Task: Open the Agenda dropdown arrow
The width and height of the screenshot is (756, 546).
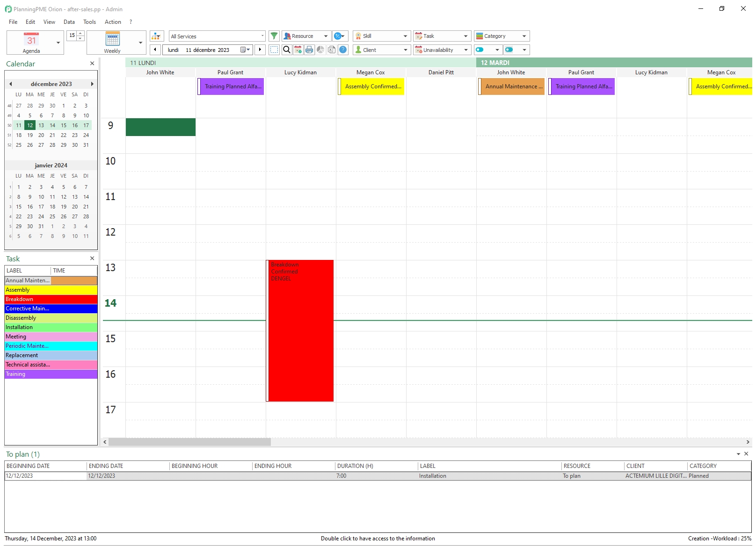Action: (x=58, y=43)
